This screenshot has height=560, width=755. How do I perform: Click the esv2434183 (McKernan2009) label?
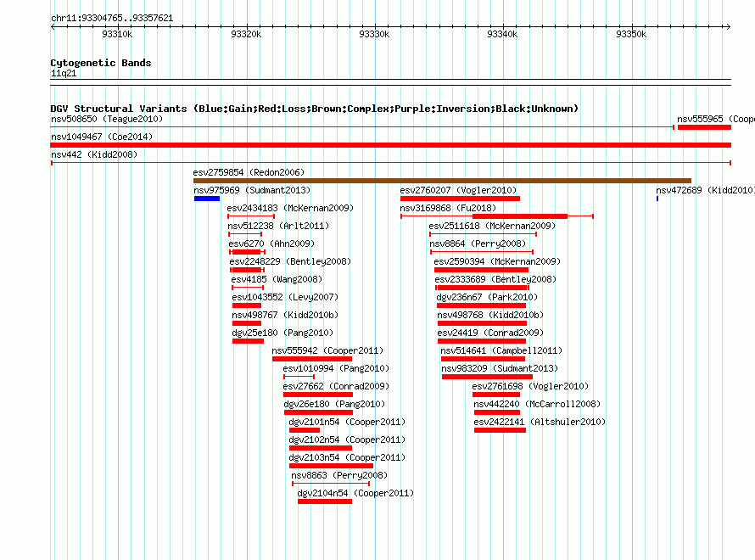pyautogui.click(x=290, y=208)
